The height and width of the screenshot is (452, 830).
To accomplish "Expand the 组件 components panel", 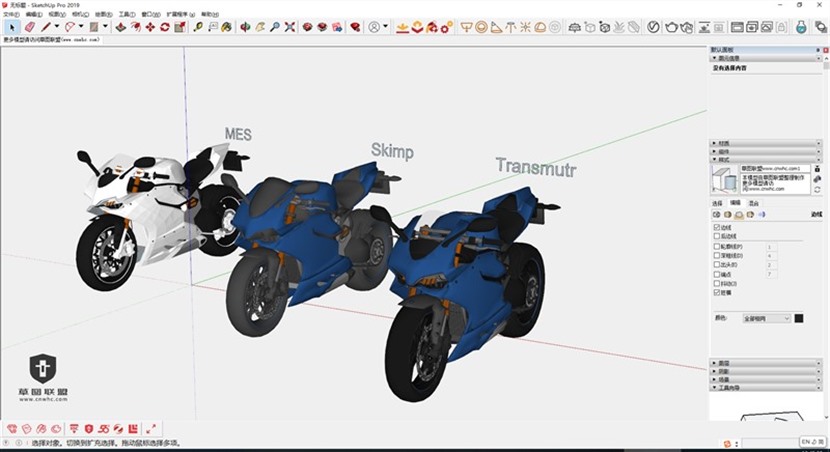I will click(765, 151).
